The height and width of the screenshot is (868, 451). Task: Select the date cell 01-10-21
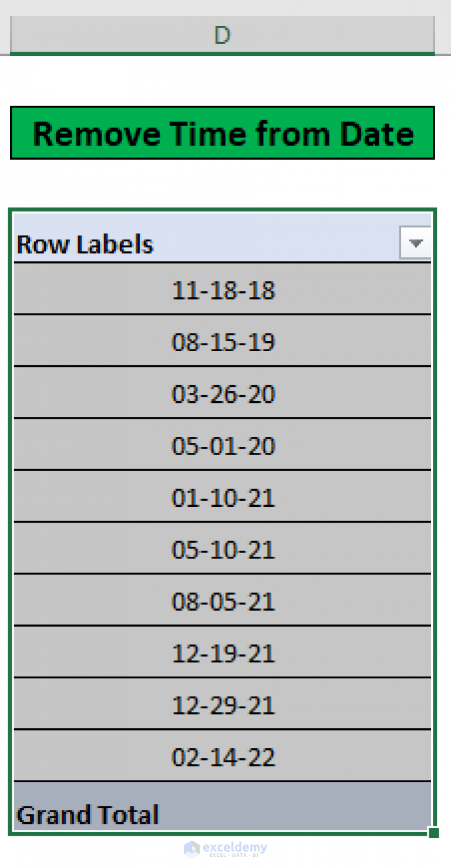(223, 497)
